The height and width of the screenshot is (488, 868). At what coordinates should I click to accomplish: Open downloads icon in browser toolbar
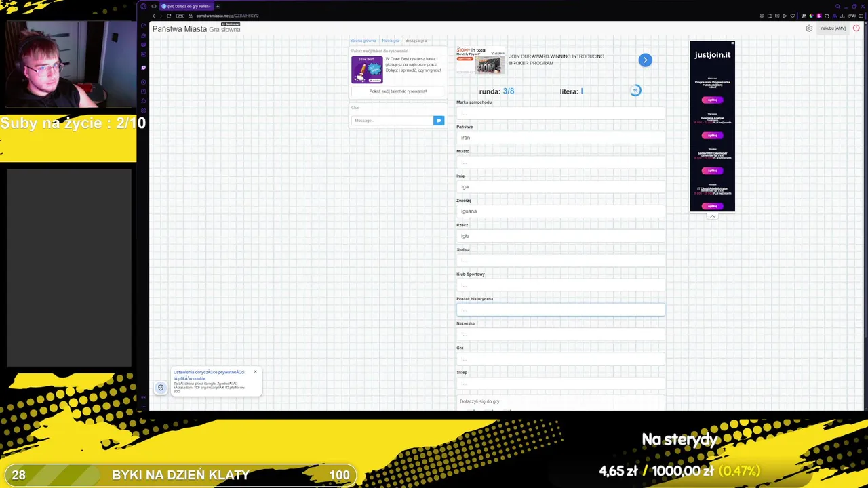[x=842, y=16]
